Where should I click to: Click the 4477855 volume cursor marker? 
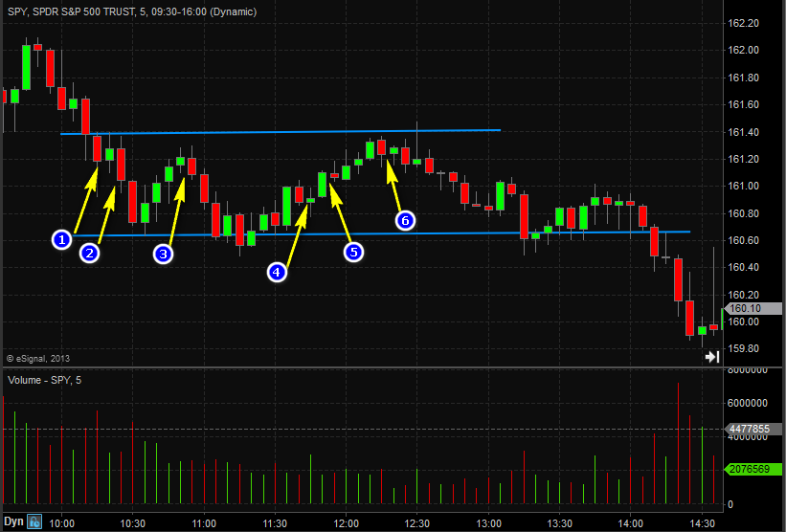(753, 429)
